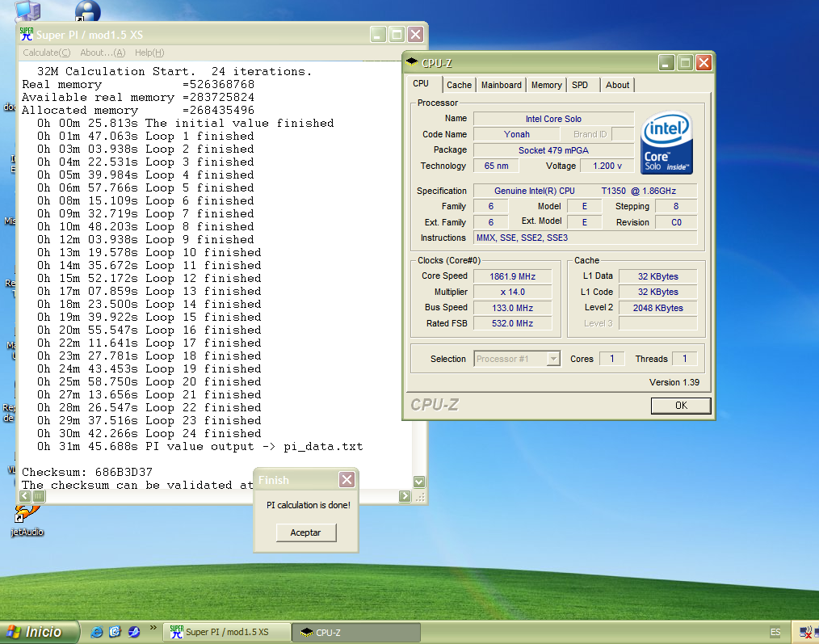
Task: Expand quick launch hidden items chevron
Action: [x=153, y=627]
